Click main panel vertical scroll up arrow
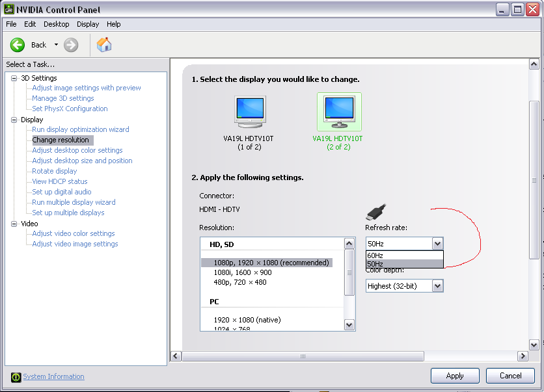This screenshot has width=544, height=392. (x=534, y=64)
